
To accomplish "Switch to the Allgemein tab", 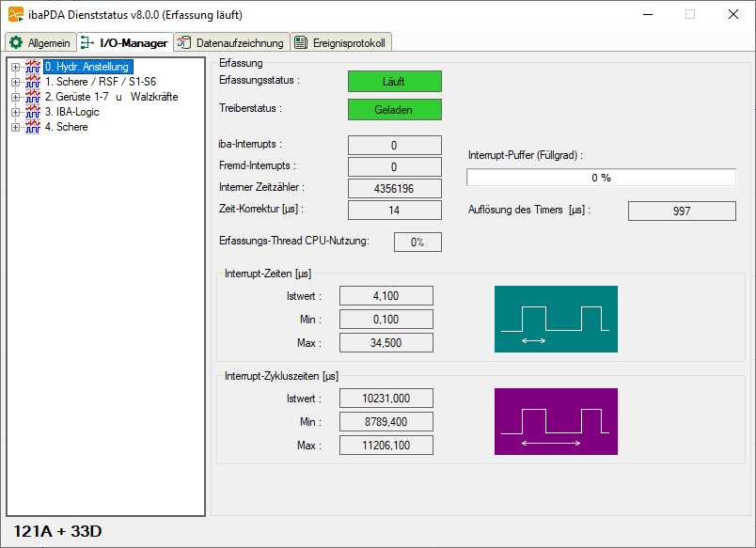I will click(39, 43).
